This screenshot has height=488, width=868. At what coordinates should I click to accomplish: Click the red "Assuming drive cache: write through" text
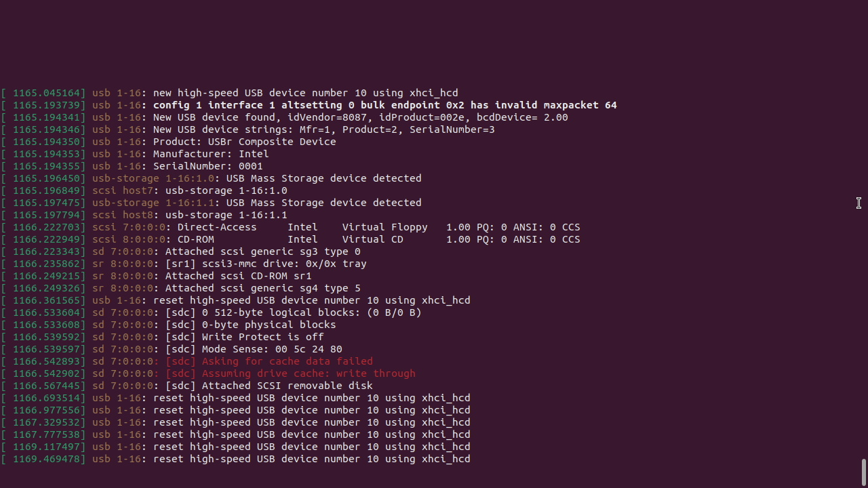click(309, 373)
